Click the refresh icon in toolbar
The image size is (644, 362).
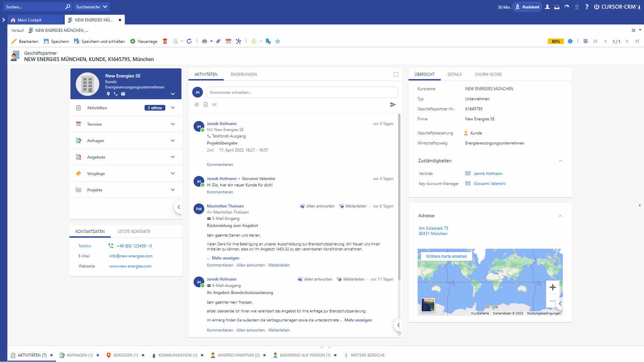pos(189,41)
